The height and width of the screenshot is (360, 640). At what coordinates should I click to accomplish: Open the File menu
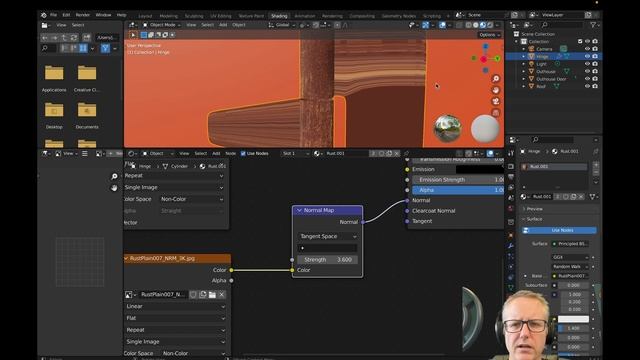[53, 15]
